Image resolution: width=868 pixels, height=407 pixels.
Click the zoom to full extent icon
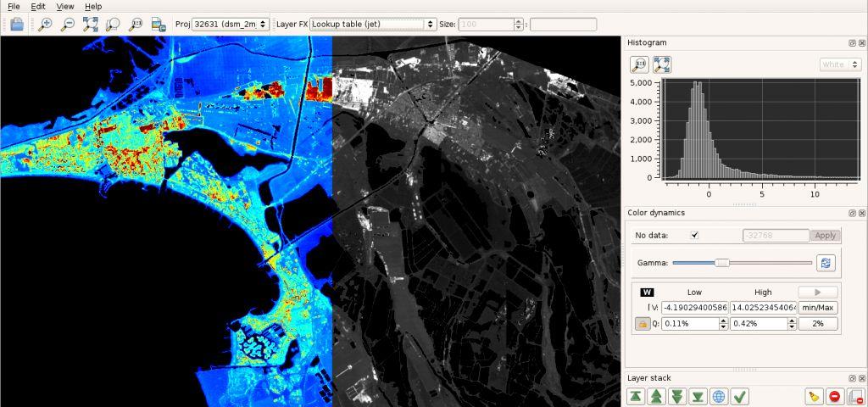pos(90,24)
